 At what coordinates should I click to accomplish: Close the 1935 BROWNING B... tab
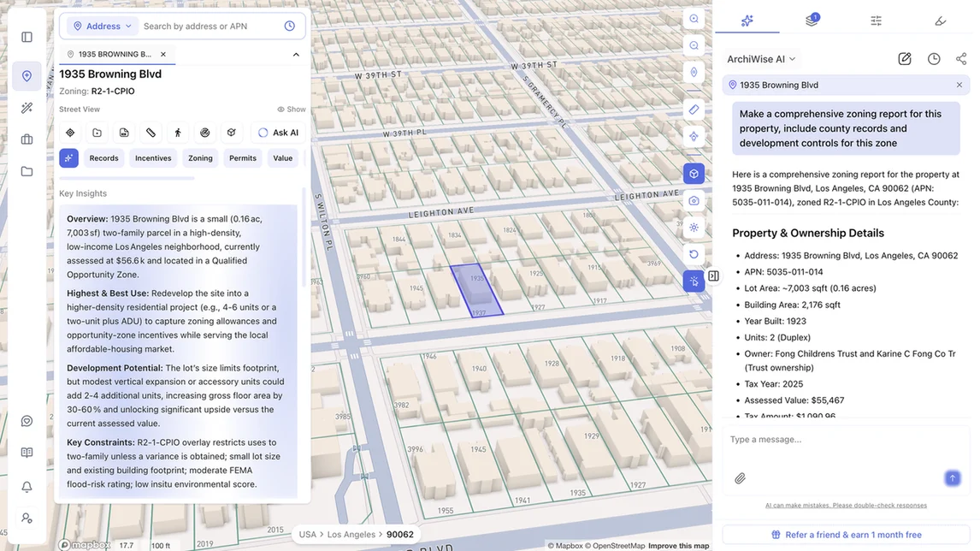(x=163, y=55)
